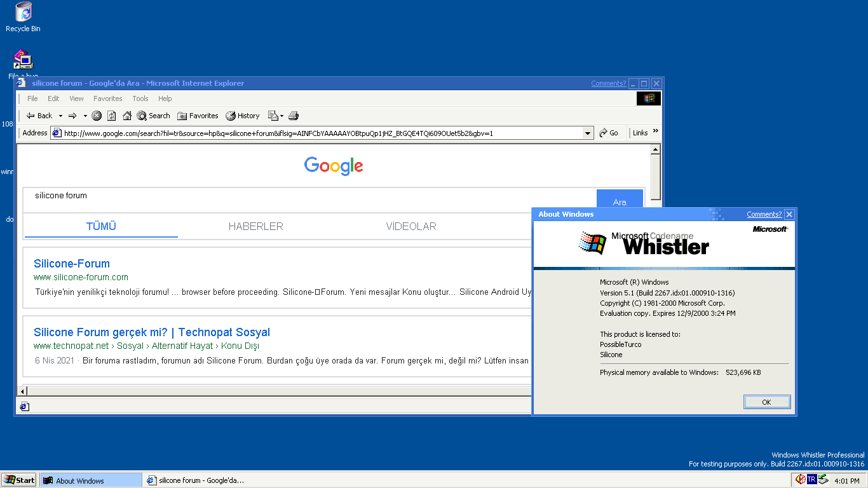Image resolution: width=868 pixels, height=488 pixels.
Task: Open the History pane toolbar button
Action: tap(243, 116)
